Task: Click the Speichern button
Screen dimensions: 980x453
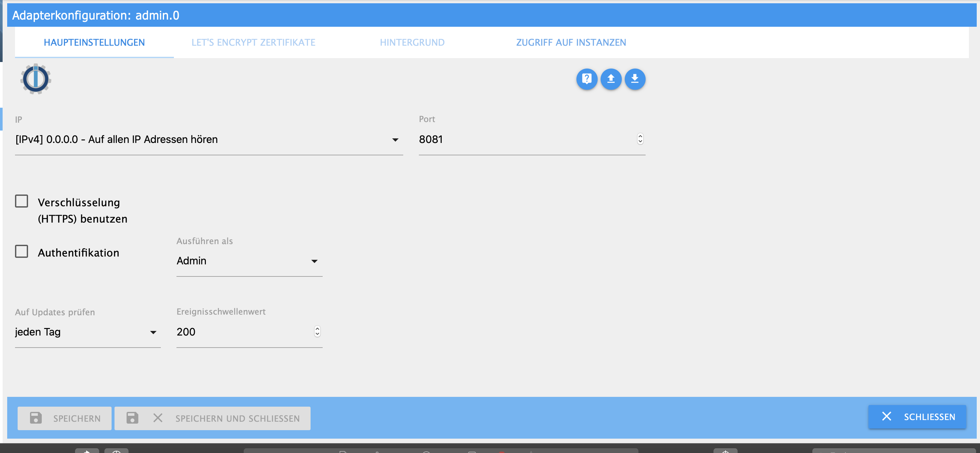Action: tap(65, 418)
